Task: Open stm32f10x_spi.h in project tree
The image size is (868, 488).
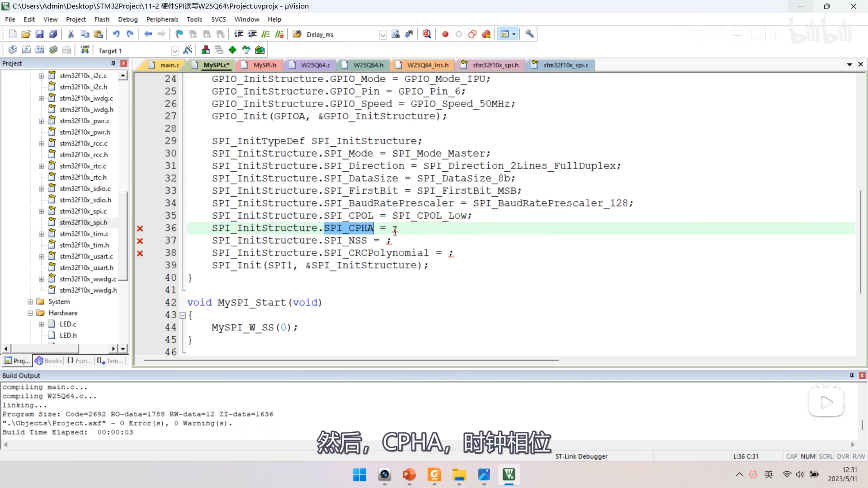Action: tap(83, 222)
